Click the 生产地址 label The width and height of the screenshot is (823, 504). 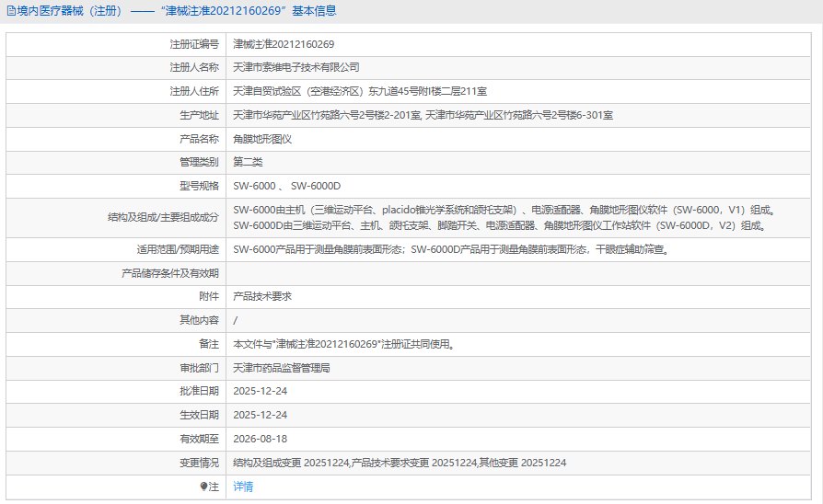(199, 115)
